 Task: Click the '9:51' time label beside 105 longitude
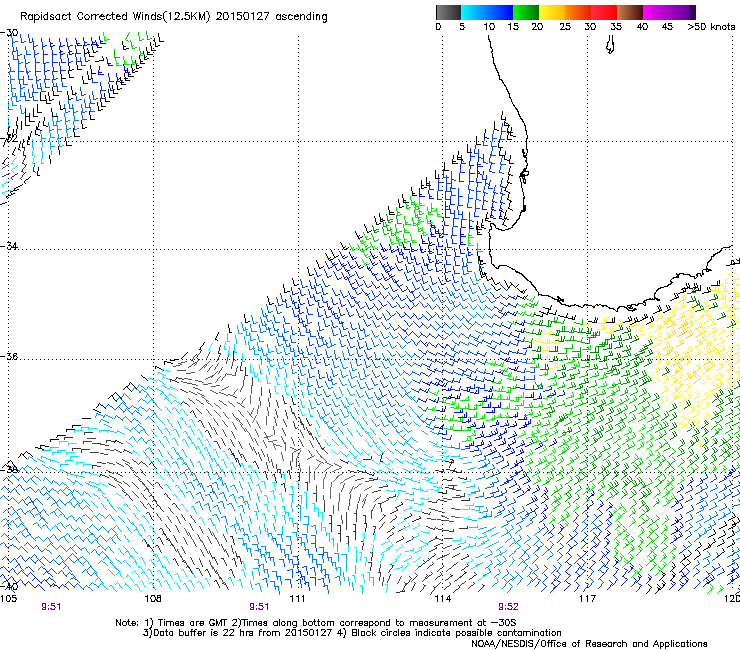[51, 607]
